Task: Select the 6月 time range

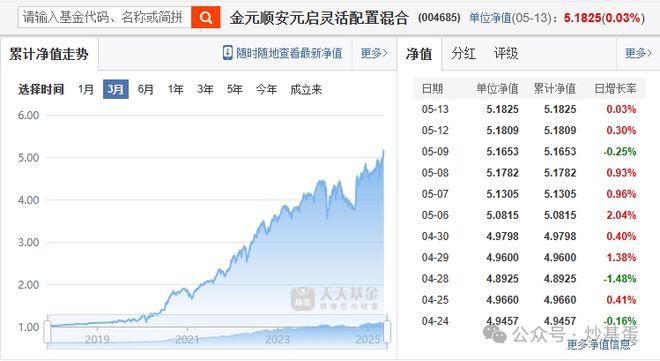Action: 146,89
